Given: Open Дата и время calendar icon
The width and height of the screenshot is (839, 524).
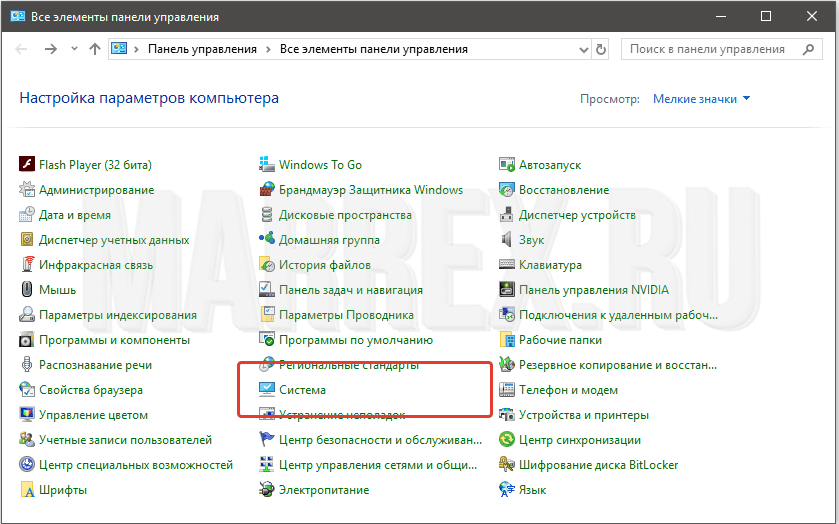Looking at the screenshot, I should 27,214.
